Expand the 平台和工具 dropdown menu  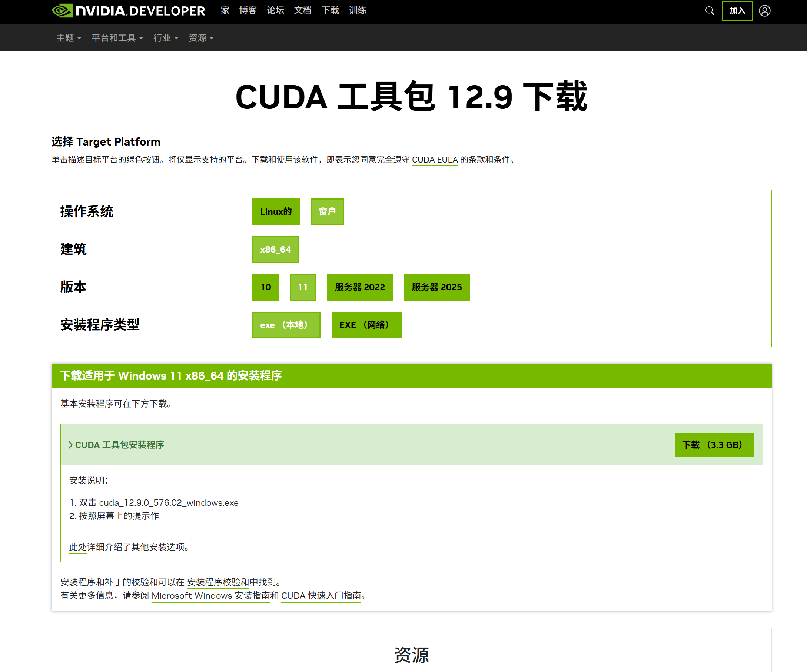(x=117, y=38)
